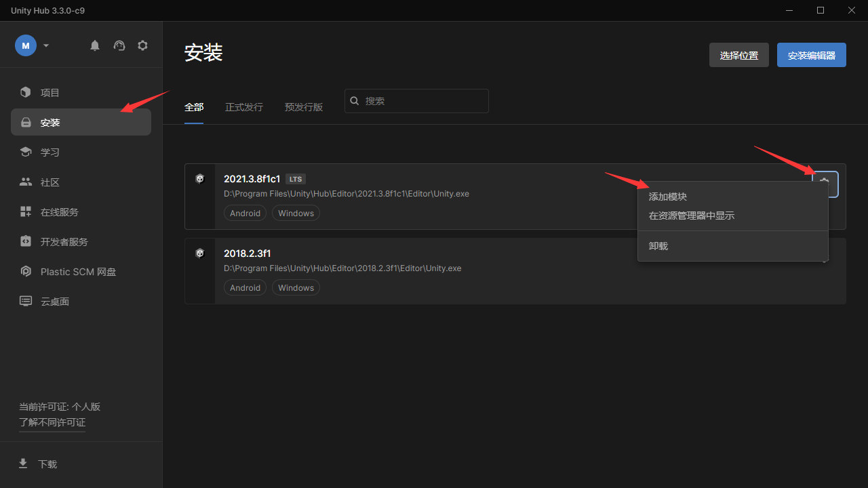This screenshot has width=868, height=488.
Task: Open the preferences gear icon in sidebar header
Action: [142, 45]
